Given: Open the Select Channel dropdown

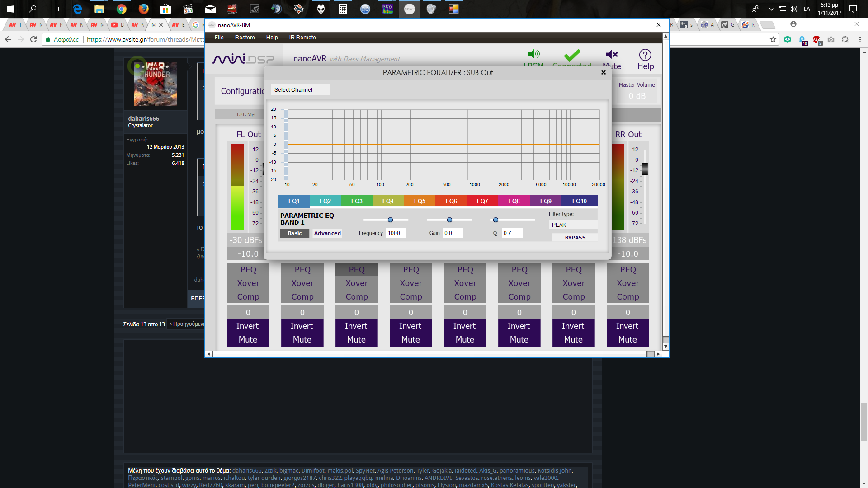Looking at the screenshot, I should pos(300,90).
